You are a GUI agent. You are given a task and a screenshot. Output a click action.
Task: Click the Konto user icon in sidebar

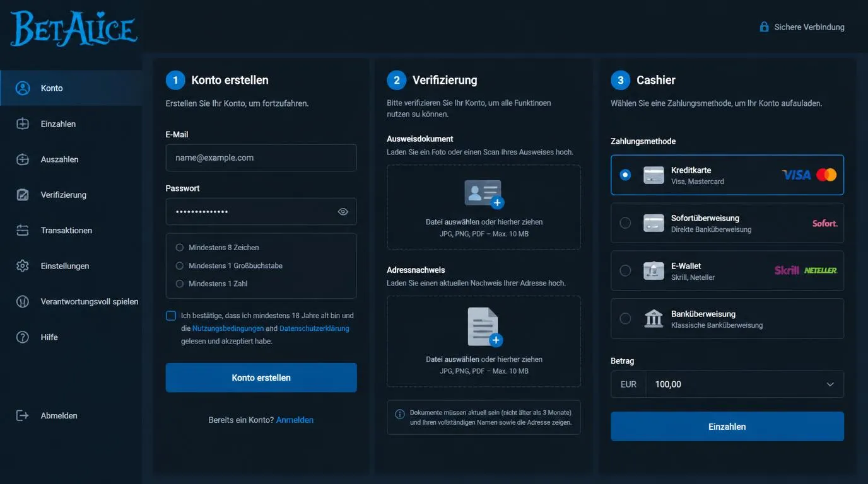(23, 88)
